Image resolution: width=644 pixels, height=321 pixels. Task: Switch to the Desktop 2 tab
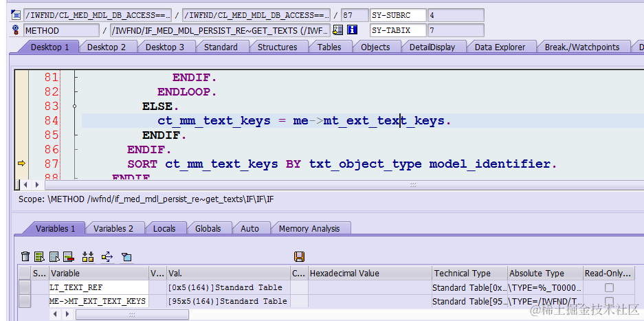pos(107,47)
